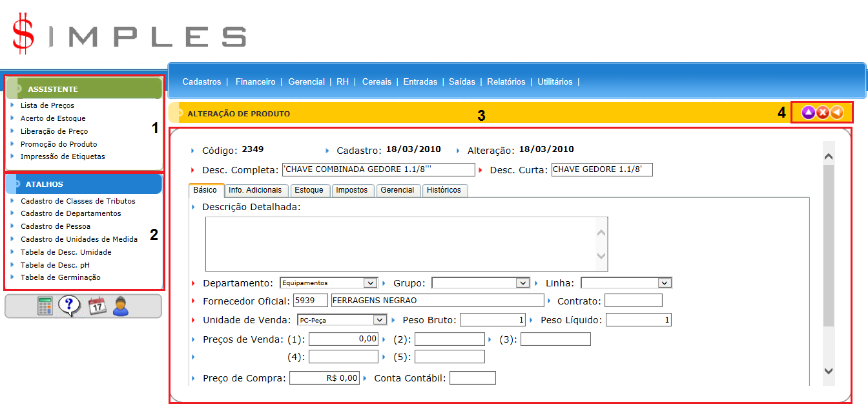Click the user profile person icon
This screenshot has height=406, width=868.
pyautogui.click(x=121, y=306)
